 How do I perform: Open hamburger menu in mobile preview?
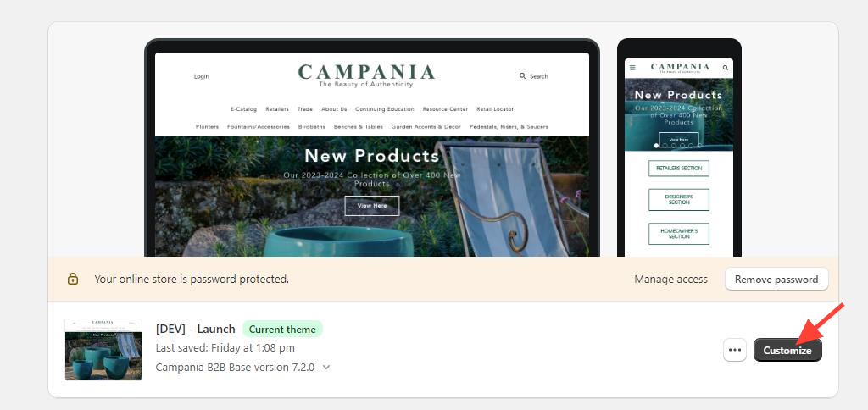[632, 68]
